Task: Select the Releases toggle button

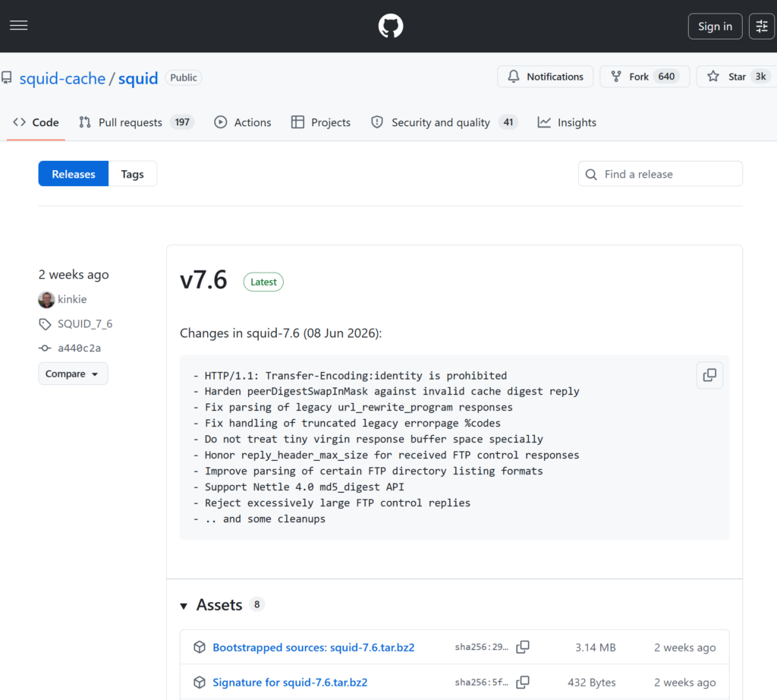Action: (74, 174)
